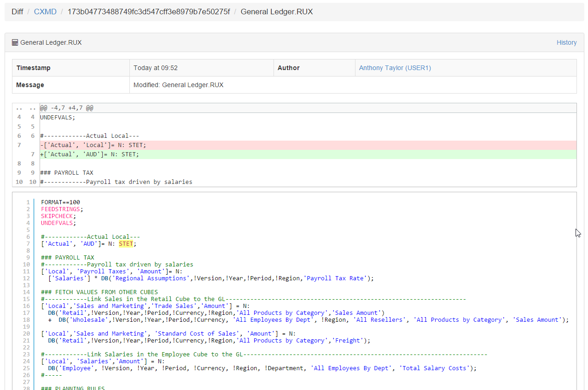Click 'Trade Sales' in code line 16
This screenshot has height=390, width=588.
(x=175, y=306)
